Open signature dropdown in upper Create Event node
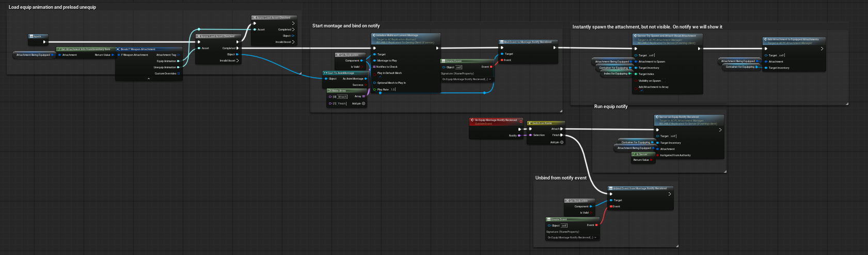868x255 pixels. tap(467, 79)
